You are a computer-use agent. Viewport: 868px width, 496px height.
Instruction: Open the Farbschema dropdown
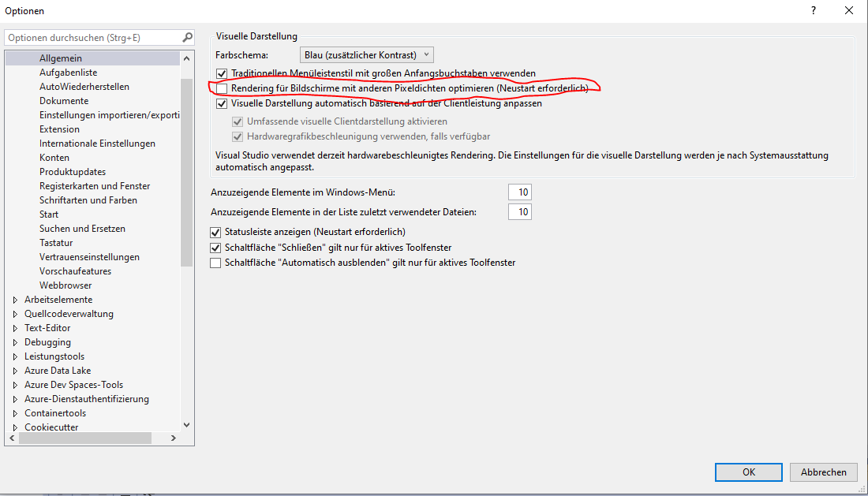click(x=425, y=54)
